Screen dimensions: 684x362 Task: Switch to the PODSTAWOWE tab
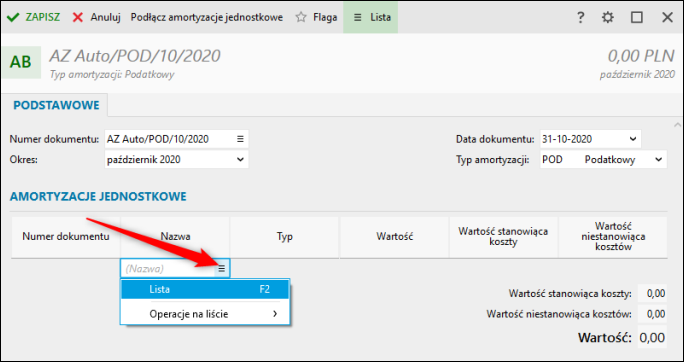56,106
